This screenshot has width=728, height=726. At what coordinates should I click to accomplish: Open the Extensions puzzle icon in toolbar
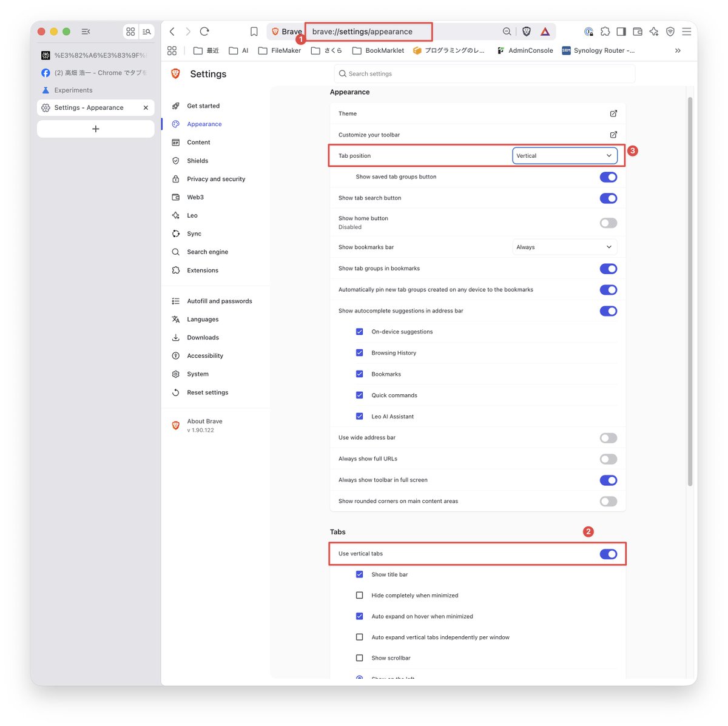coord(605,32)
